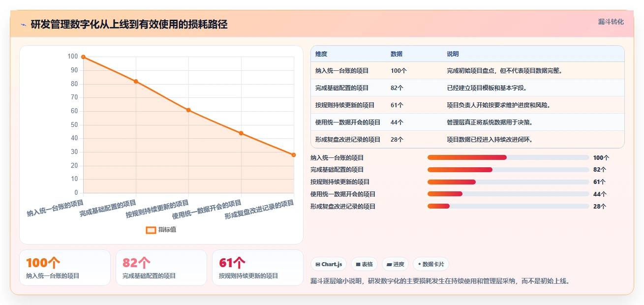Toggle the 指标值 legend swatch under the chart
The image size is (644, 305).
pos(151,230)
